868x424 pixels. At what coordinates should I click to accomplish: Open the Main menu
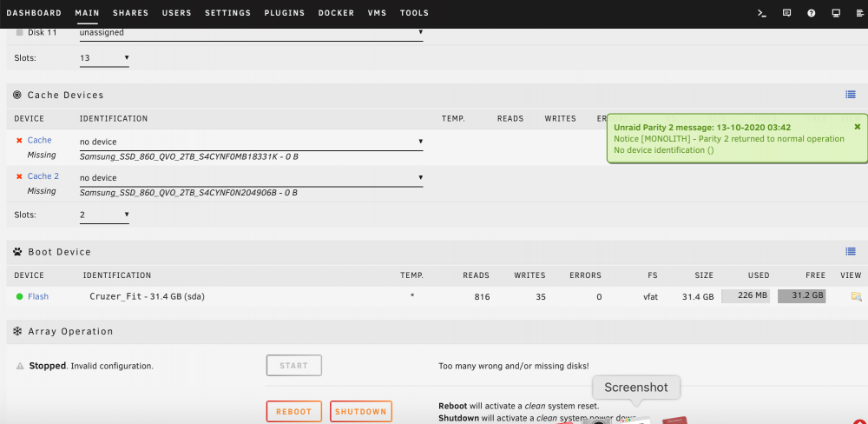[88, 13]
